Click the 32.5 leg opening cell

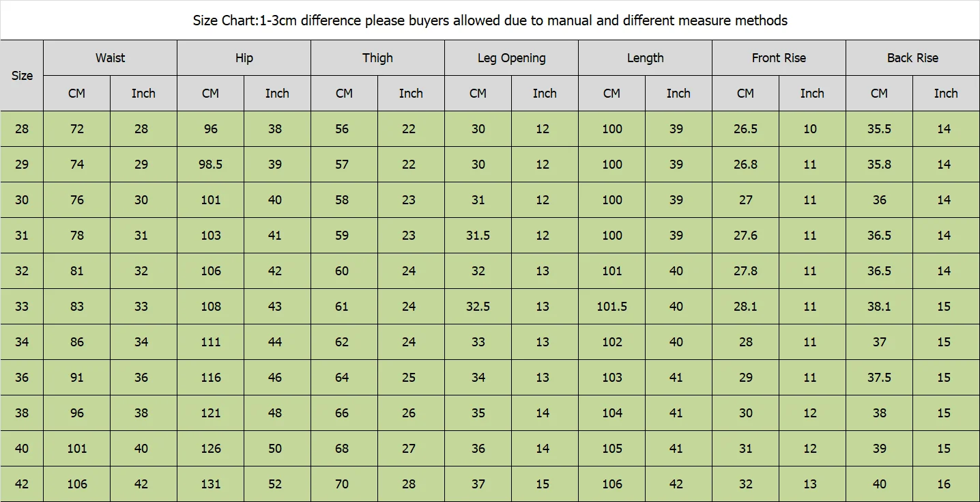(x=478, y=307)
